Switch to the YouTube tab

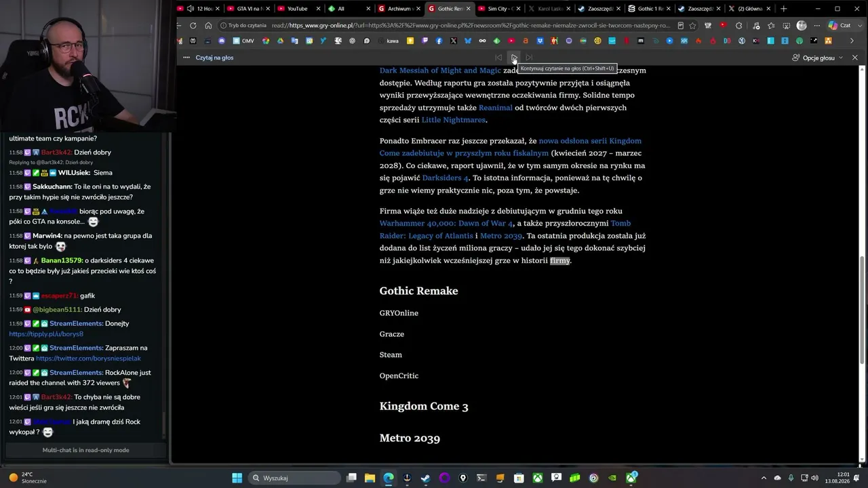point(297,9)
